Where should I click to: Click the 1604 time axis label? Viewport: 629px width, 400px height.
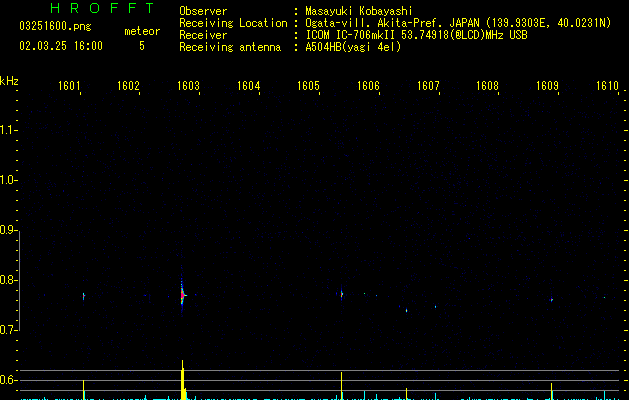[248, 85]
